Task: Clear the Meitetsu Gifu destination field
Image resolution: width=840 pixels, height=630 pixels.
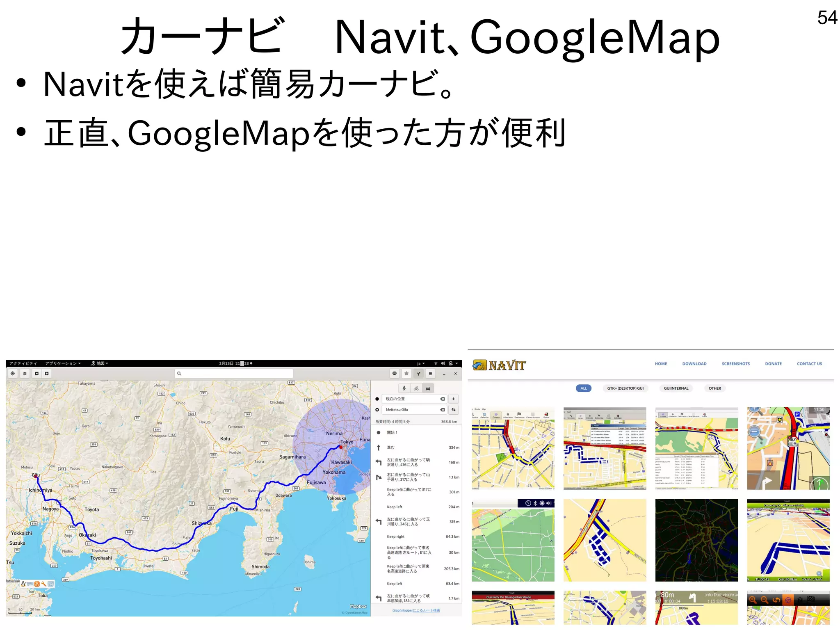Action: click(x=443, y=410)
